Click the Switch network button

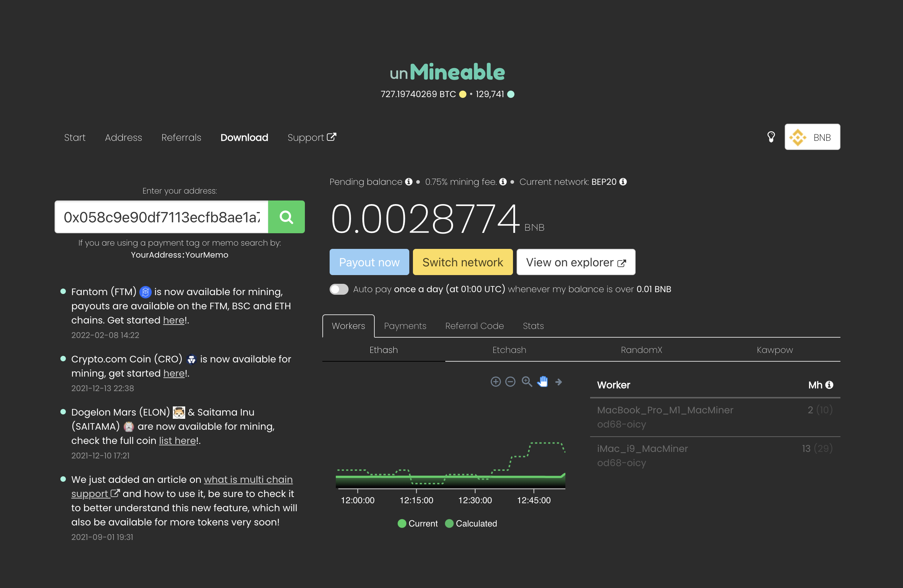(462, 262)
